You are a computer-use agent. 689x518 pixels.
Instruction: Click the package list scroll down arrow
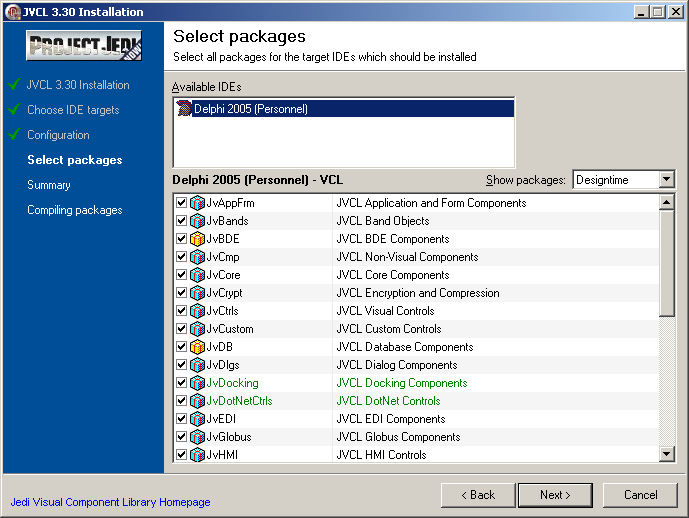tap(667, 455)
